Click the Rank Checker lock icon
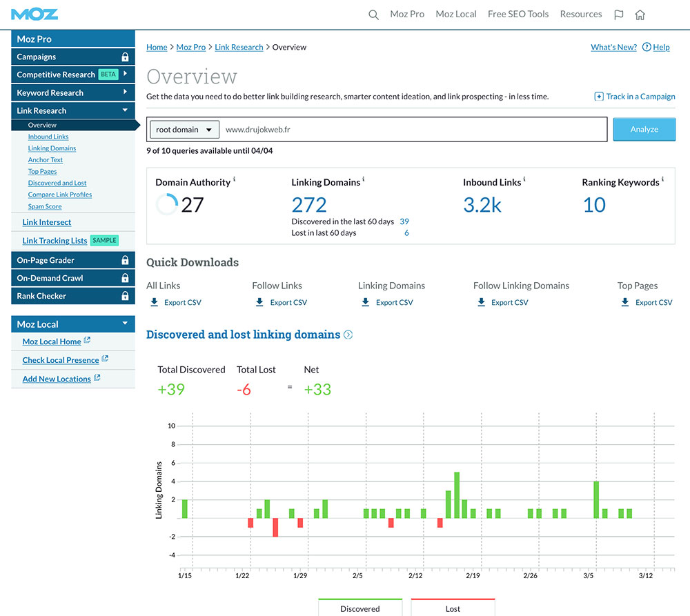The height and width of the screenshot is (616, 690). [x=125, y=296]
